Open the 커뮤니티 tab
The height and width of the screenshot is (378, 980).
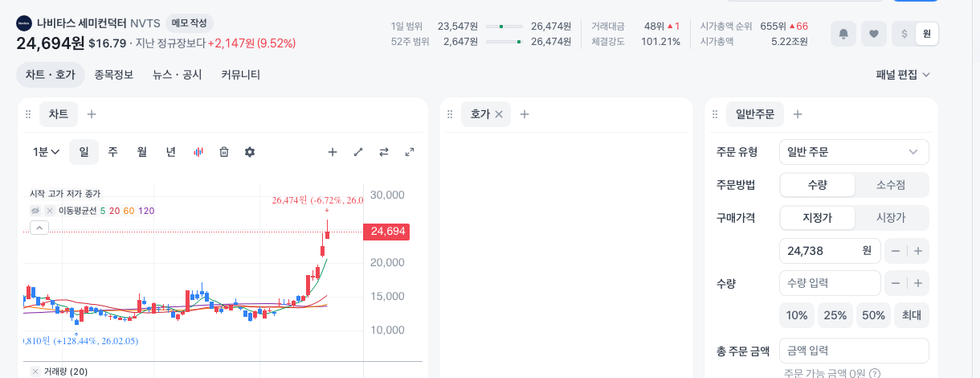tap(241, 75)
